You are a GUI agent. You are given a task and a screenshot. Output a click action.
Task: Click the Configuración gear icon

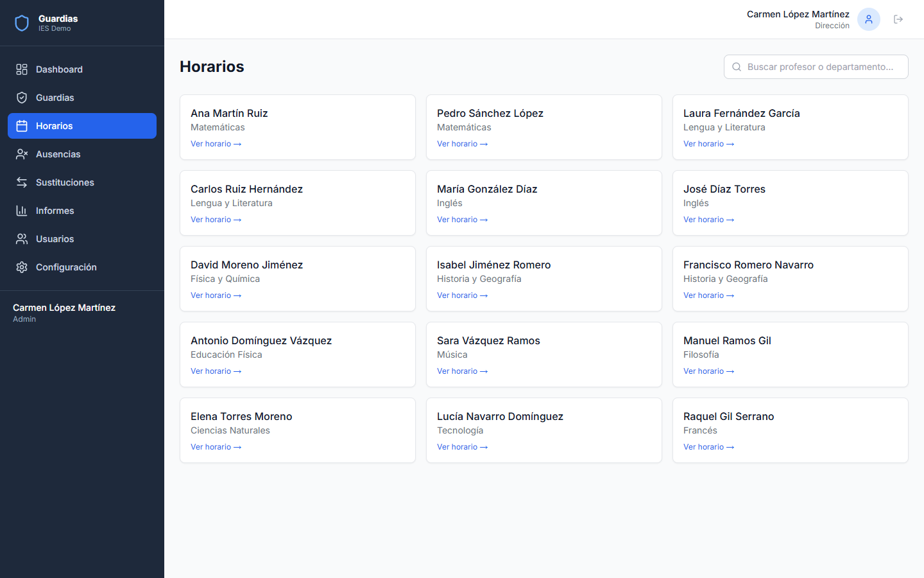coord(22,267)
